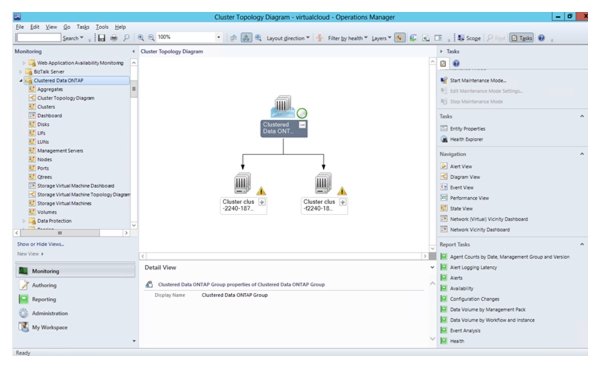This screenshot has width=601, height=369.
Task: Select Cluster Topology Diagram tree item
Action: [x=66, y=98]
